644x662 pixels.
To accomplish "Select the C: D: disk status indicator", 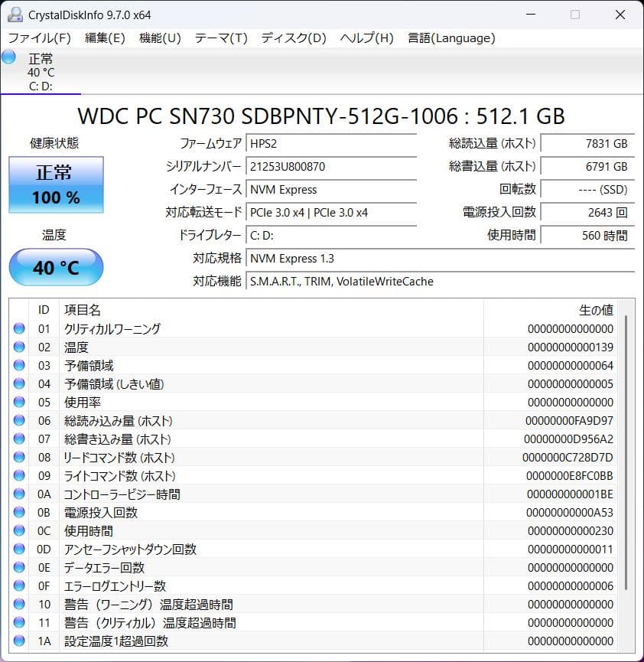I will click(41, 71).
